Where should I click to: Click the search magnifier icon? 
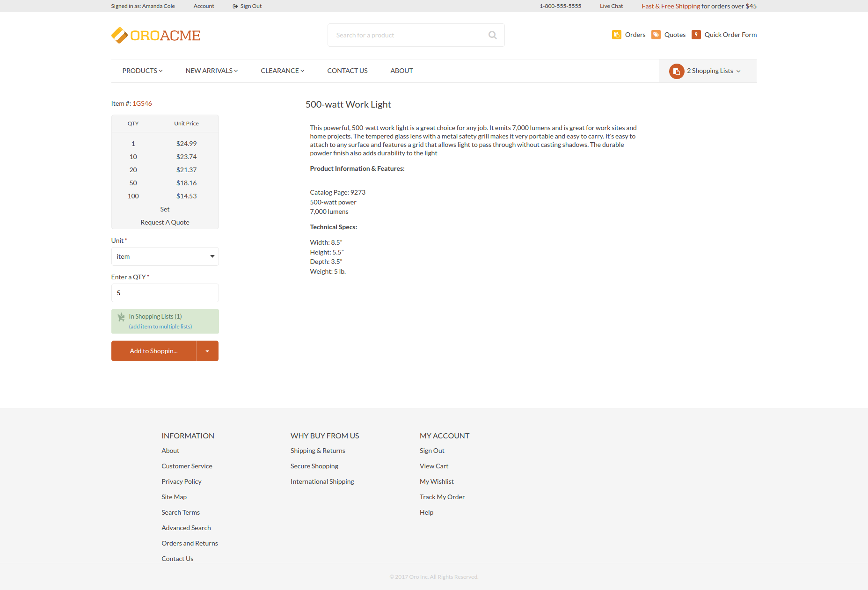tap(492, 35)
